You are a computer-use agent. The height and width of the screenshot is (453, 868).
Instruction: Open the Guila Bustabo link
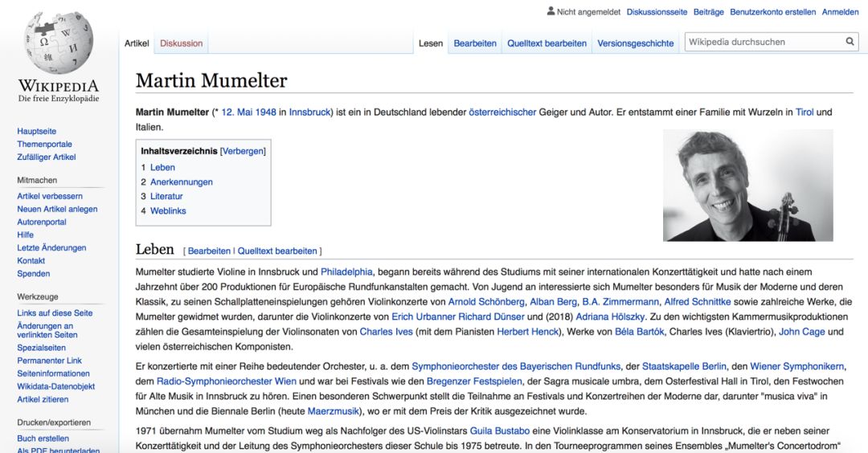(500, 431)
